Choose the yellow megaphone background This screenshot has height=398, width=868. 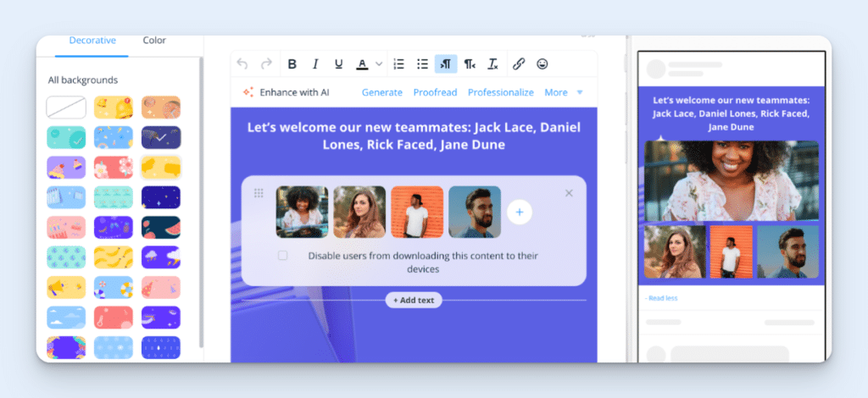(66, 287)
